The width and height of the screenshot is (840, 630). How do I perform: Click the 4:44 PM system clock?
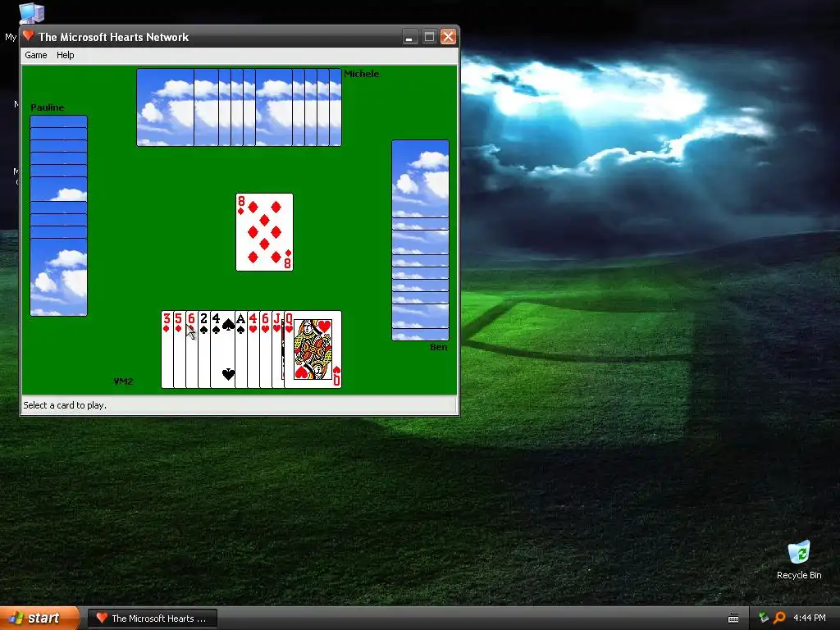pyautogui.click(x=809, y=618)
